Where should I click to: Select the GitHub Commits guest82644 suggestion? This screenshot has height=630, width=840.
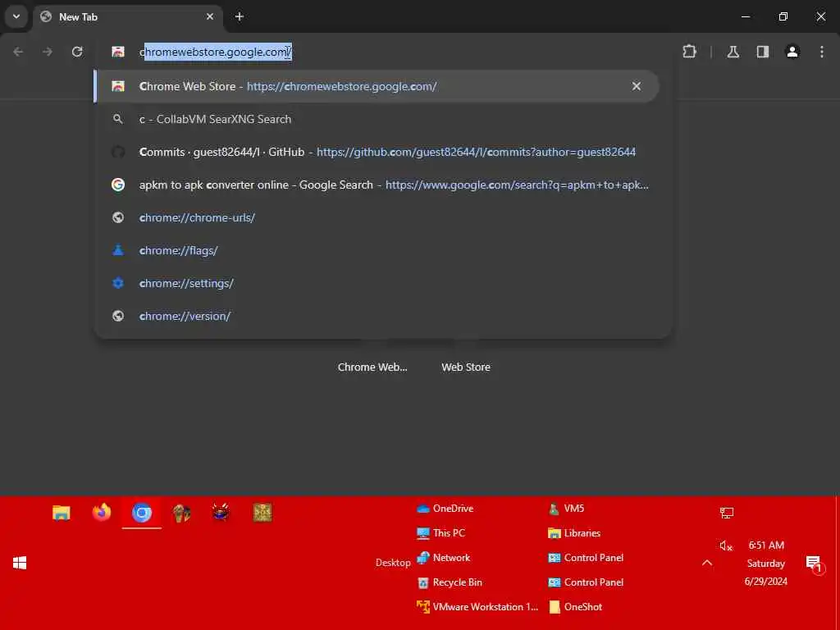376,152
